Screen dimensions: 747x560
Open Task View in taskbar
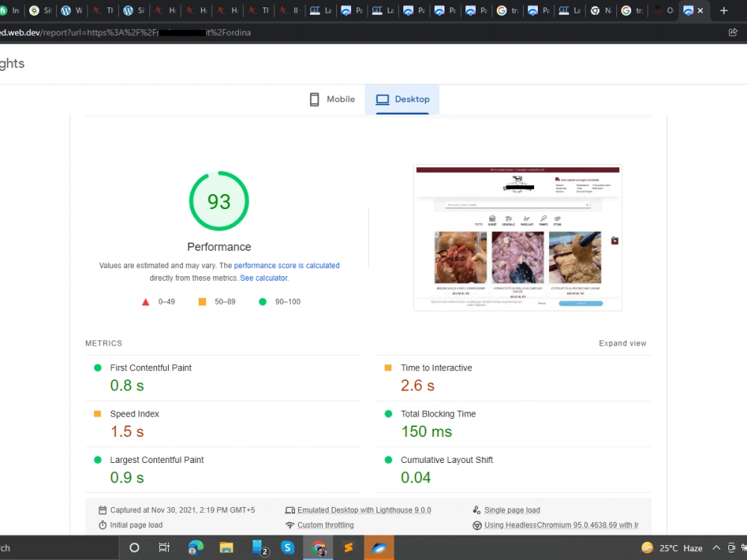(164, 547)
